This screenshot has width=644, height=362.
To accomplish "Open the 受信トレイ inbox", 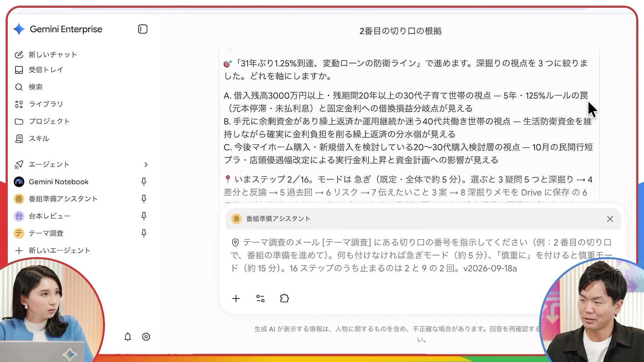I will [39, 70].
